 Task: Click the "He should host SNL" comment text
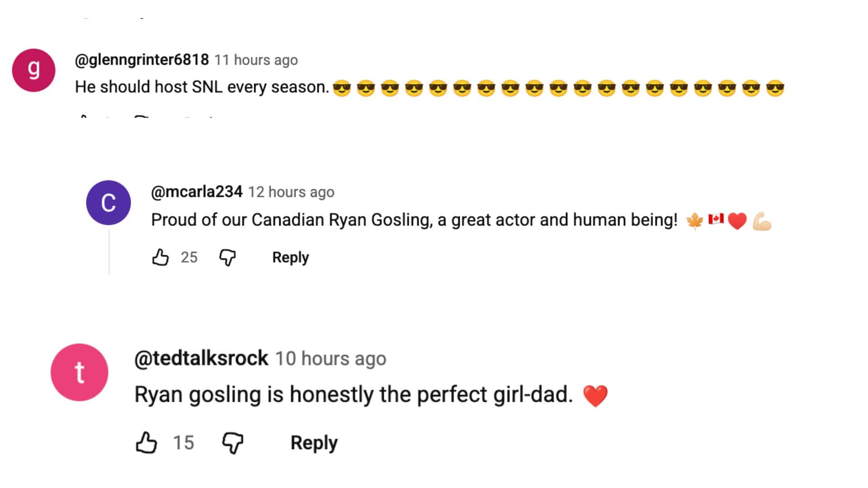pos(202,87)
